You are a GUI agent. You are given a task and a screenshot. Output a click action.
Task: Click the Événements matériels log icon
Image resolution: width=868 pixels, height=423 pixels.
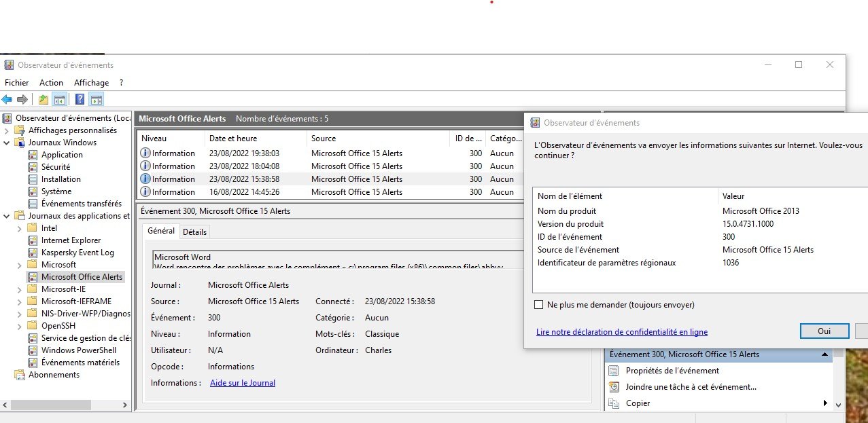33,363
